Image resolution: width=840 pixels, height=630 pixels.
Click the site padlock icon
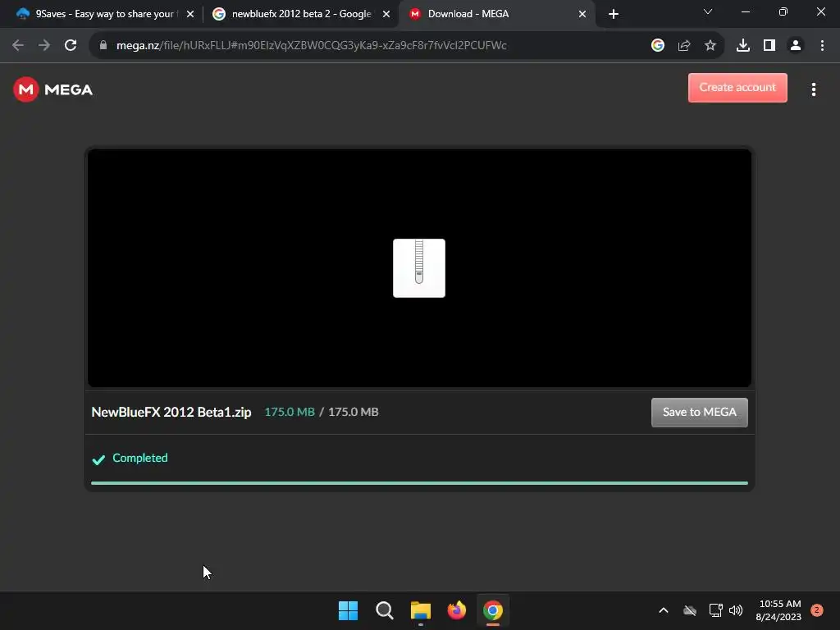click(x=103, y=46)
